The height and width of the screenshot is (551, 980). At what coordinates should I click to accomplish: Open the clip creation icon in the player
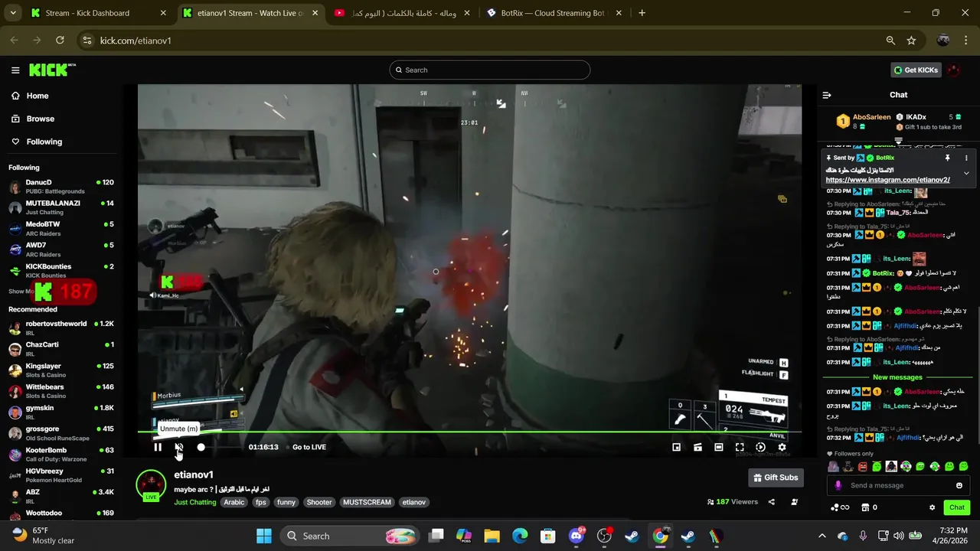click(697, 447)
